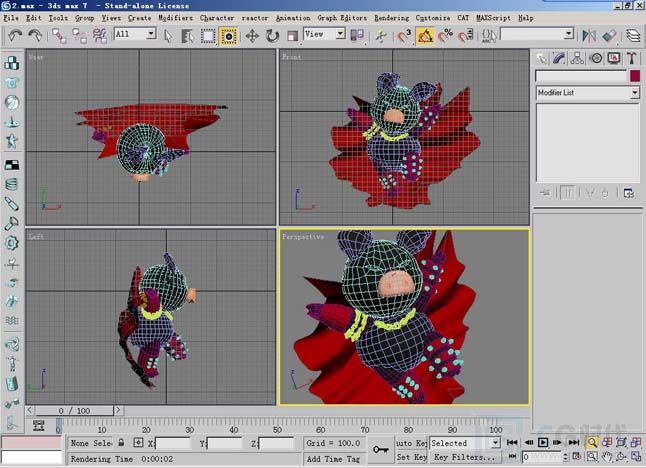Screen dimensions: 646x468
Task: Click the Mirror tool icon
Action: (x=589, y=36)
